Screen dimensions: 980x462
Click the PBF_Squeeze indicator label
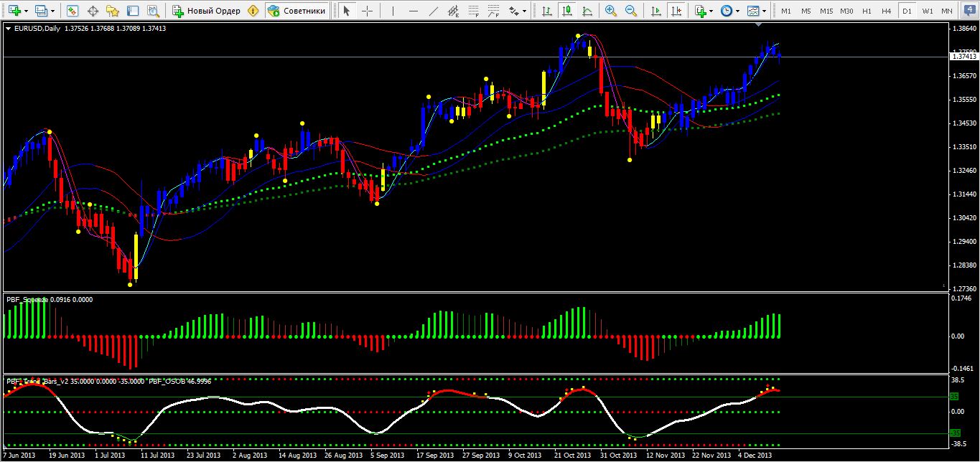(27, 299)
